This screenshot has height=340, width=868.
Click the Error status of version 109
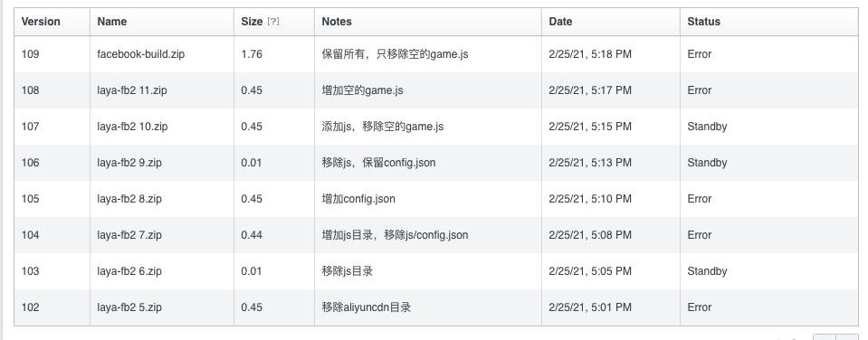click(x=699, y=54)
